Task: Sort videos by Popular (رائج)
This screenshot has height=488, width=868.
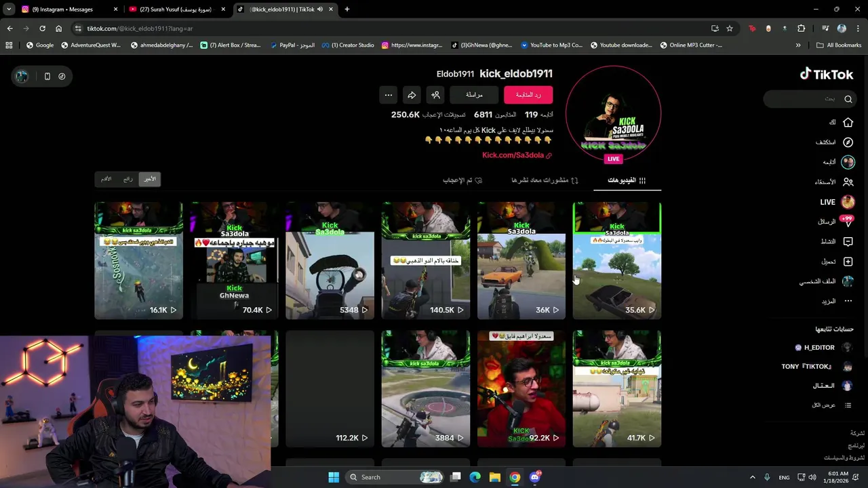Action: point(127,179)
